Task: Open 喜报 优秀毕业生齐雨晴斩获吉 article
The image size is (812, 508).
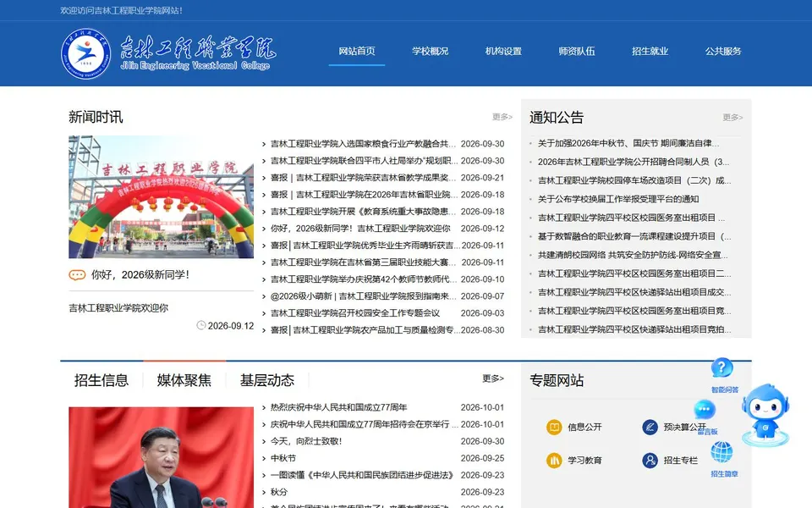Action: click(x=365, y=246)
